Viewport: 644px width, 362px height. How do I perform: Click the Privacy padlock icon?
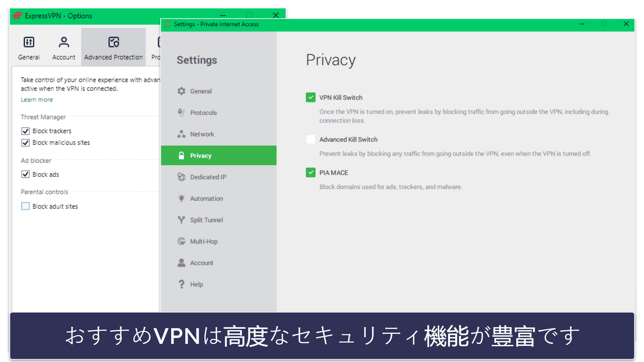[x=181, y=155]
